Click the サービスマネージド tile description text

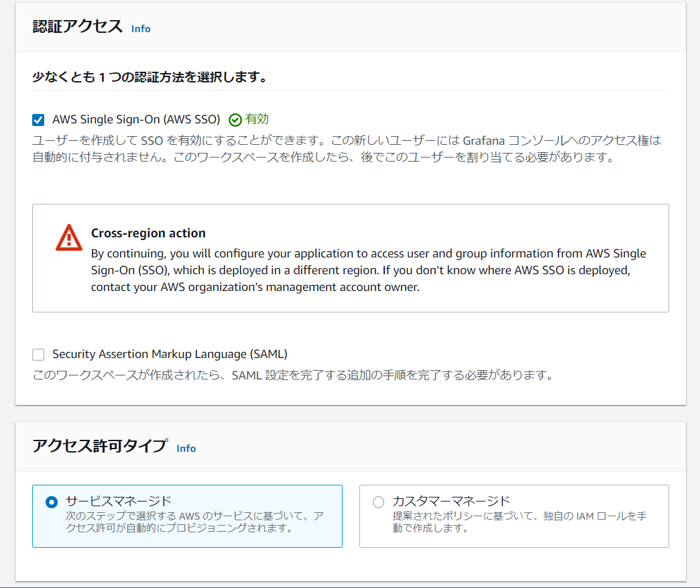194,522
